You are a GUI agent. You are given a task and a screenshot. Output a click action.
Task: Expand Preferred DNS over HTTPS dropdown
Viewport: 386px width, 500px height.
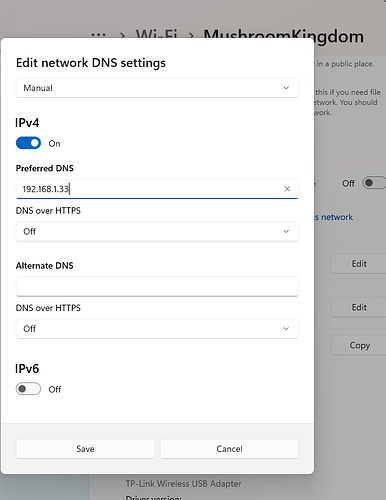(x=157, y=231)
